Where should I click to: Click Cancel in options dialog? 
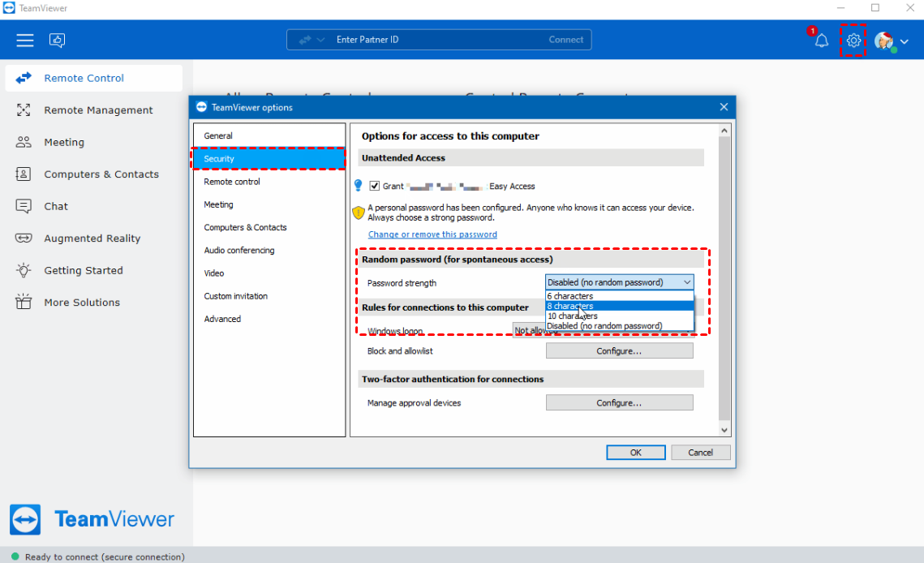point(701,452)
